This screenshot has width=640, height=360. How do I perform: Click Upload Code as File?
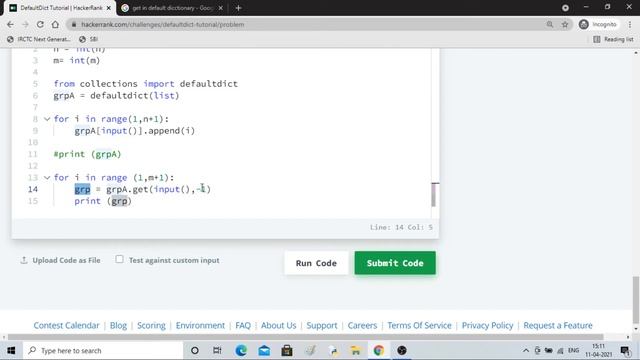(60, 260)
